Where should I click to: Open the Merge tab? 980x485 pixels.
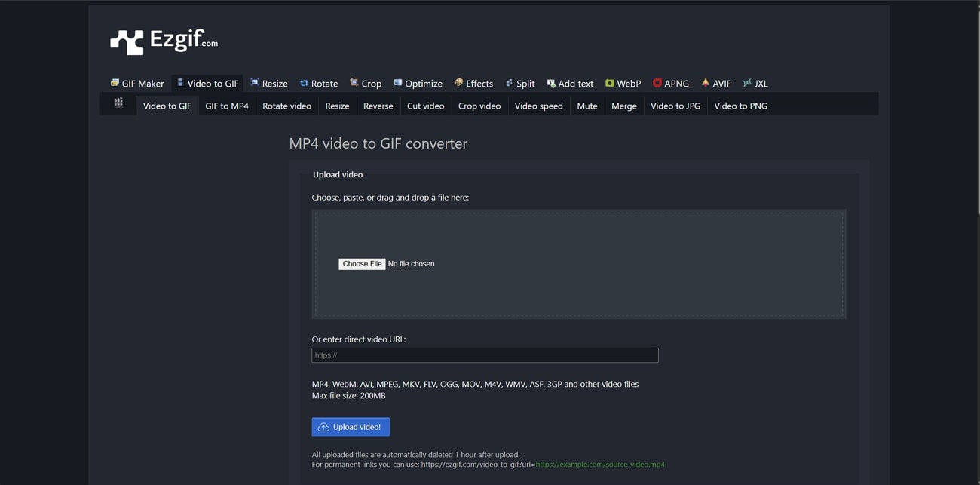tap(624, 106)
